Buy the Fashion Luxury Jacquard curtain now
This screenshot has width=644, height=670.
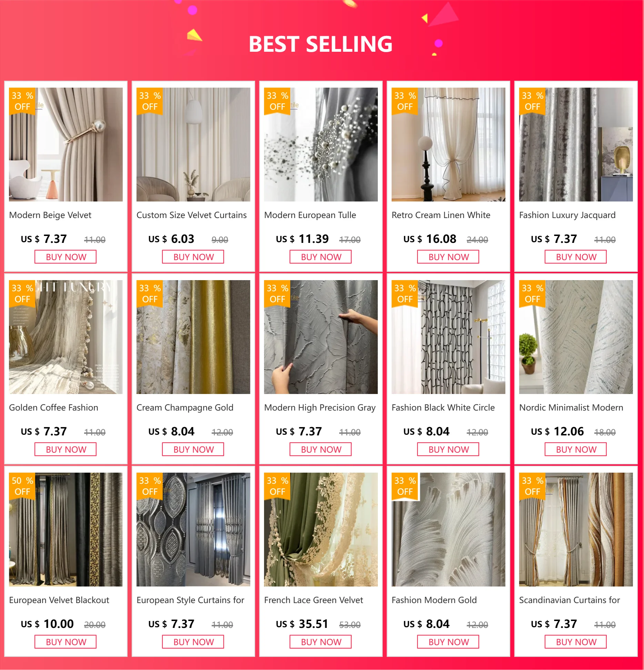coord(576,257)
